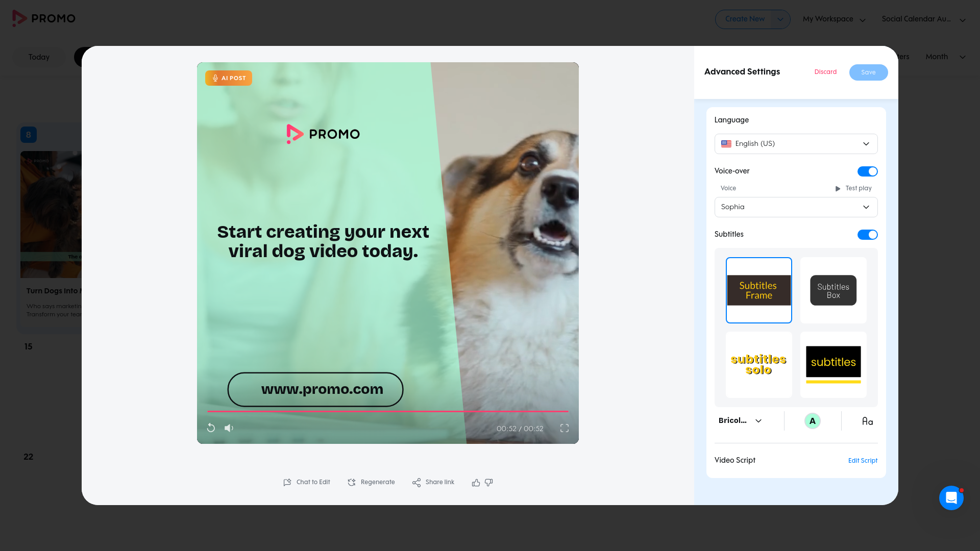Click the Test play text

pos(859,189)
